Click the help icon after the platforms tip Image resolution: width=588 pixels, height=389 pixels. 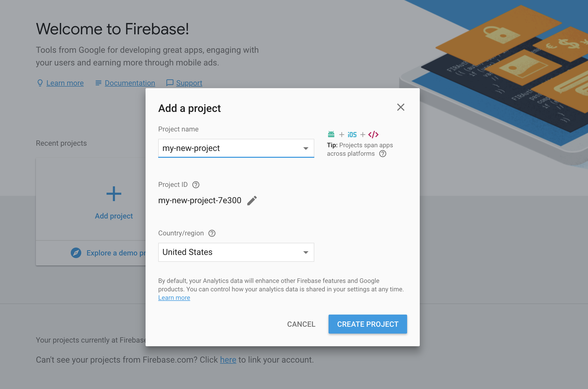383,154
